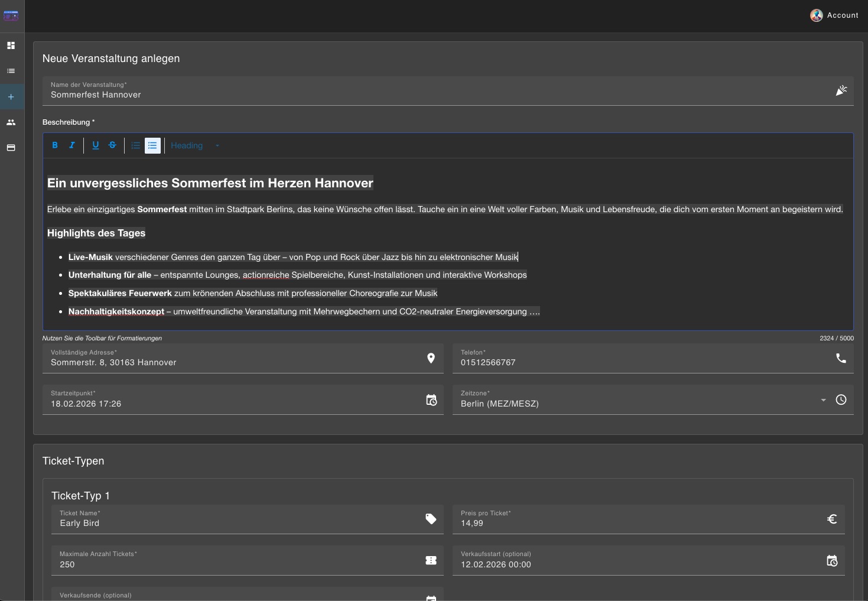Expand the Zeitzone dropdown arrow

(x=823, y=400)
